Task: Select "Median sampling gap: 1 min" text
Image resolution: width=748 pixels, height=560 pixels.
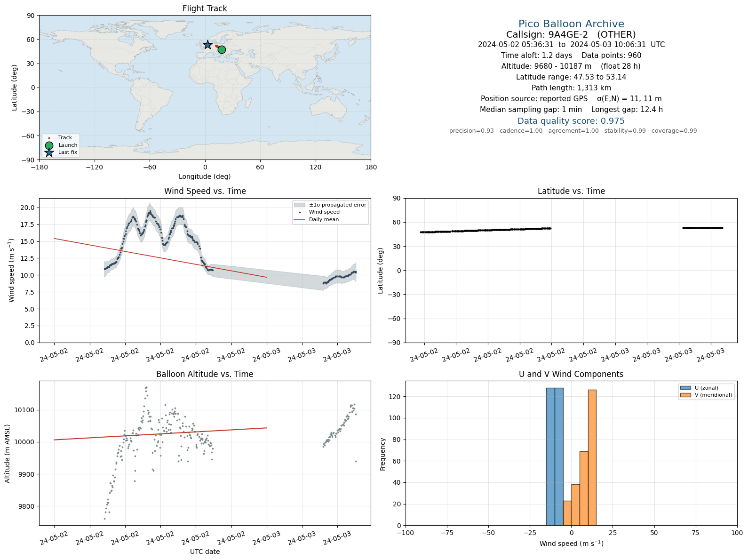Action: 531,110
